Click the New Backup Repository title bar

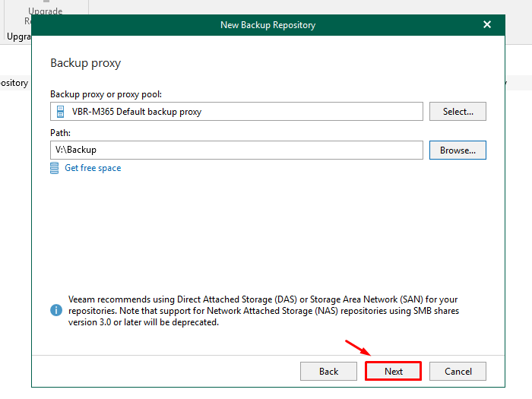[268, 25]
